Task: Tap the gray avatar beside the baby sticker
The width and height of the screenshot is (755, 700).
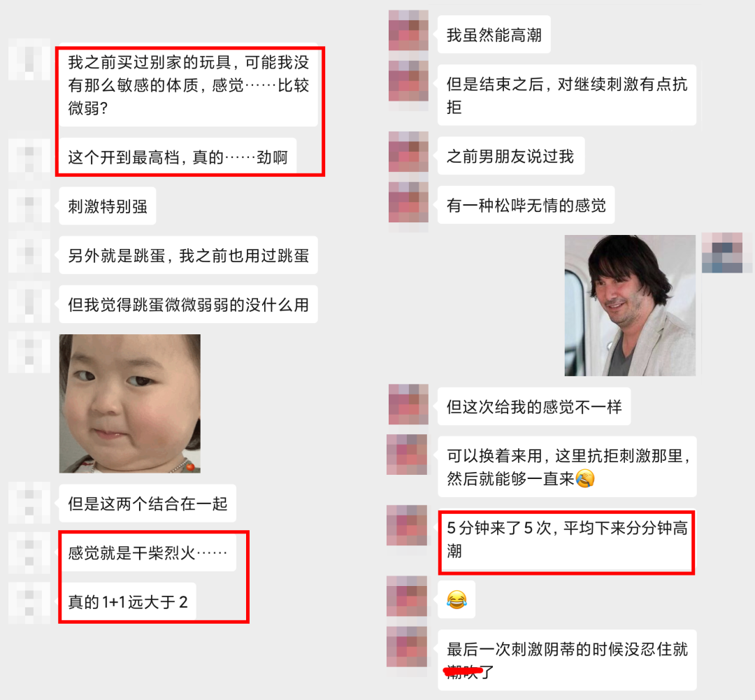Action: [x=29, y=352]
